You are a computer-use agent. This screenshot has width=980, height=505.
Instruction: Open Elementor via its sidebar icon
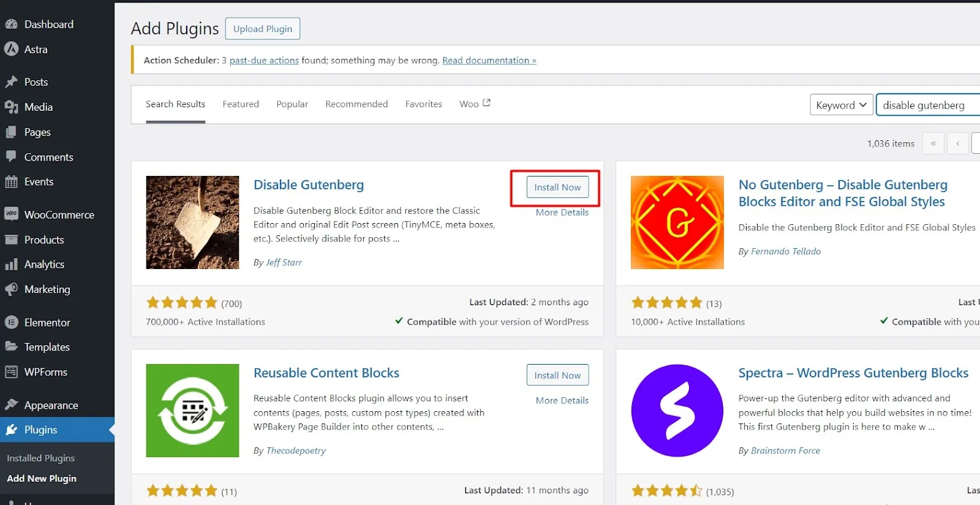[x=11, y=322]
